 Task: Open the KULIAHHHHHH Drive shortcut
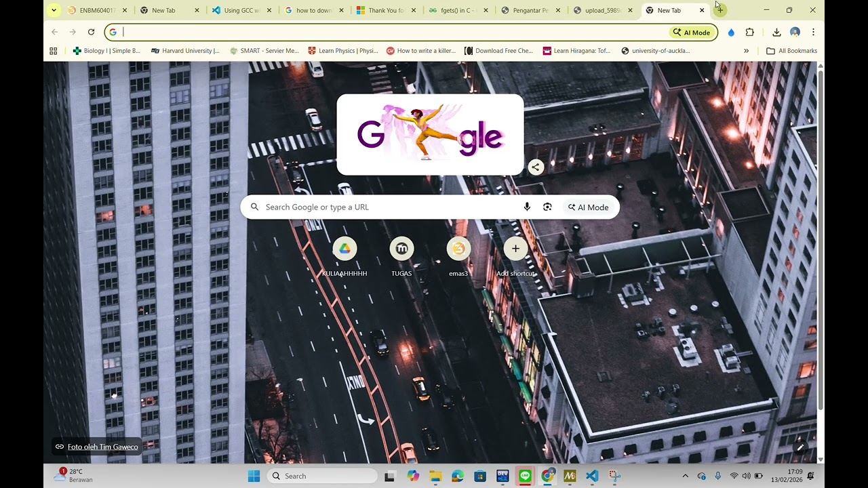(344, 258)
